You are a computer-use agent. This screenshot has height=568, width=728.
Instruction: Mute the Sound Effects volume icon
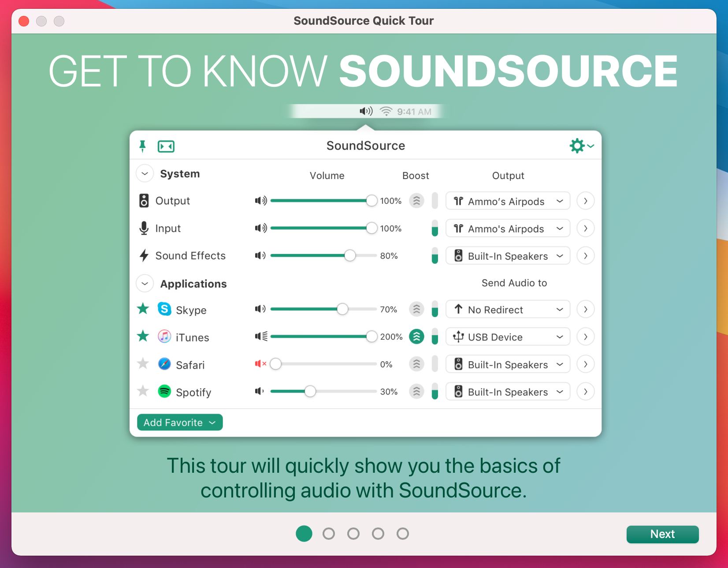pyautogui.click(x=260, y=255)
